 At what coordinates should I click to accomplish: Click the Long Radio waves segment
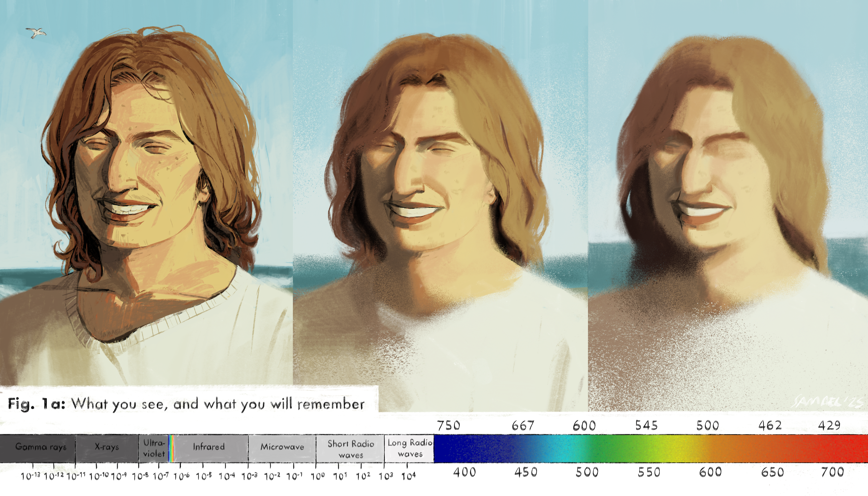pos(409,448)
